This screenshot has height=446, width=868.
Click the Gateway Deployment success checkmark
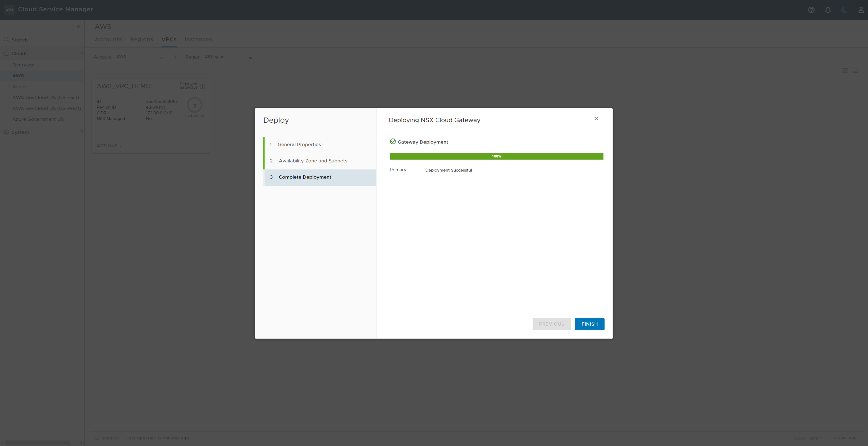(393, 142)
